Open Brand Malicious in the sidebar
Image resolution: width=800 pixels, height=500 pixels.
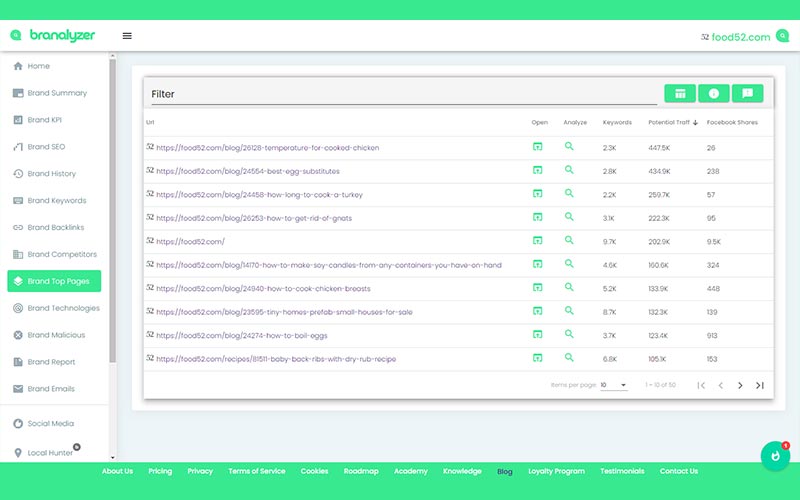pos(49,335)
